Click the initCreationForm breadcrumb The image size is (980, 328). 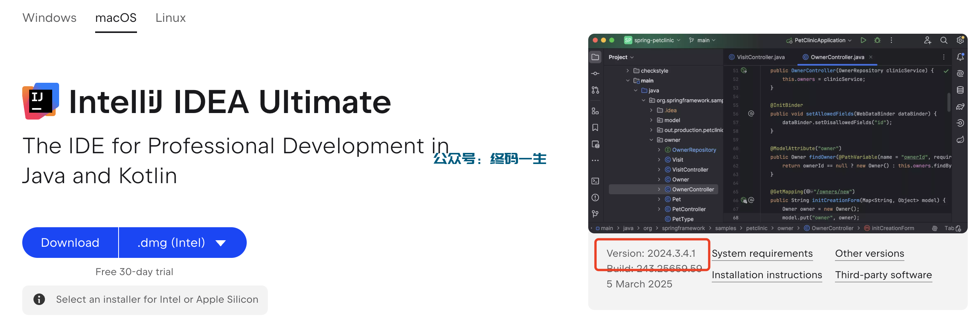[889, 228]
